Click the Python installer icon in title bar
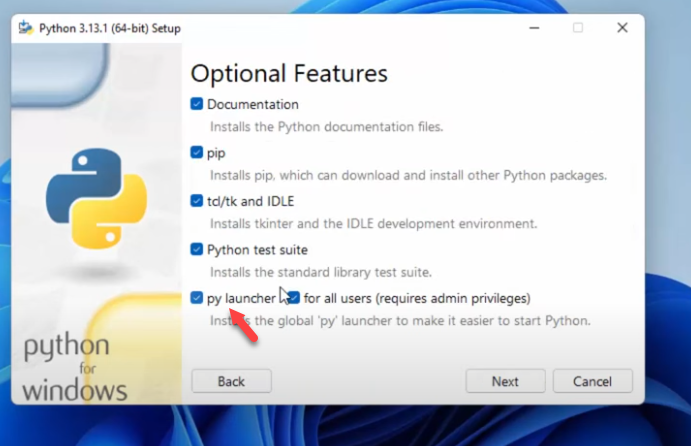The image size is (691, 446). (x=23, y=28)
